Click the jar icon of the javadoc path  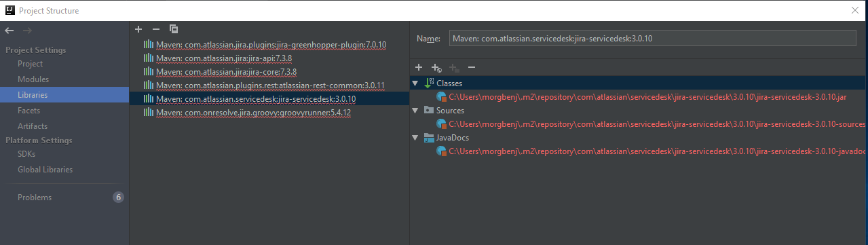[x=442, y=151]
